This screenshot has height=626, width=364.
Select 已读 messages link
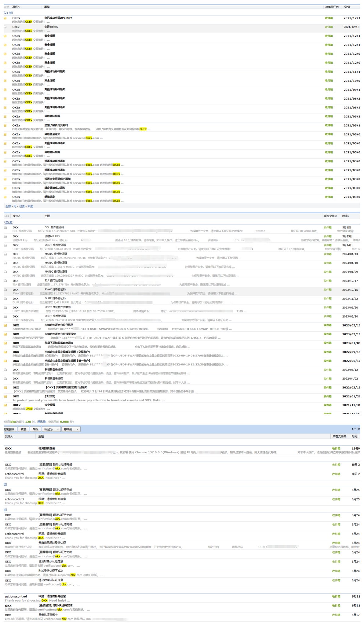pyautogui.click(x=22, y=206)
